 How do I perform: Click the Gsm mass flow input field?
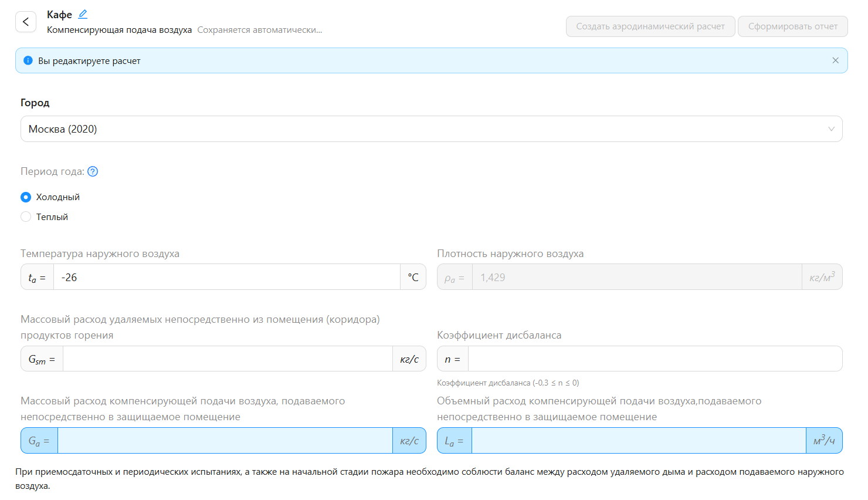click(x=228, y=359)
